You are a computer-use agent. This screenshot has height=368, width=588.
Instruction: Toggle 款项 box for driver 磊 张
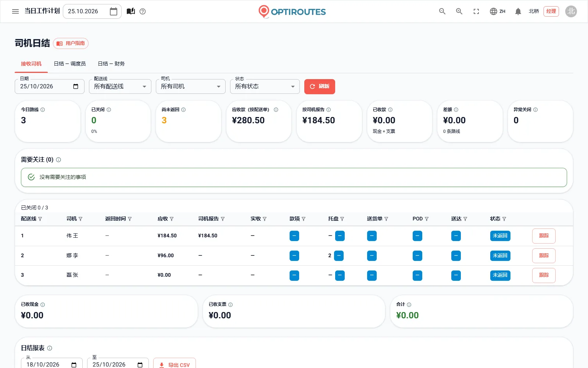(294, 275)
